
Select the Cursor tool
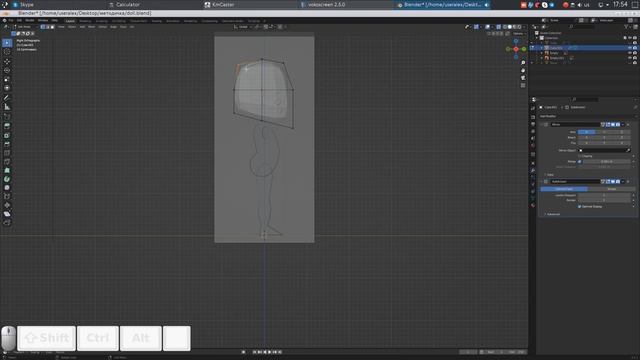[7, 52]
